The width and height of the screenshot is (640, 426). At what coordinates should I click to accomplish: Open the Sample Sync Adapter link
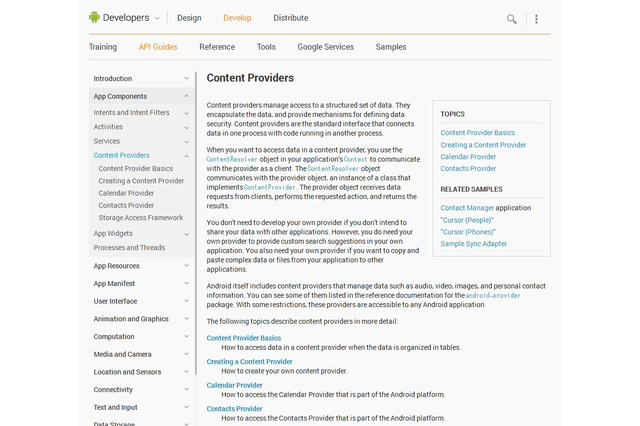point(474,244)
